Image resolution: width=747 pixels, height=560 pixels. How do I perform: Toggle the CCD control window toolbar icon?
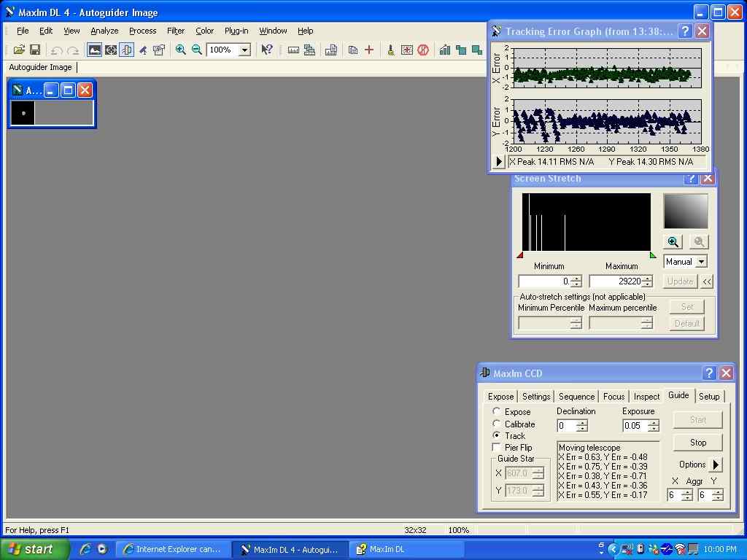126,50
